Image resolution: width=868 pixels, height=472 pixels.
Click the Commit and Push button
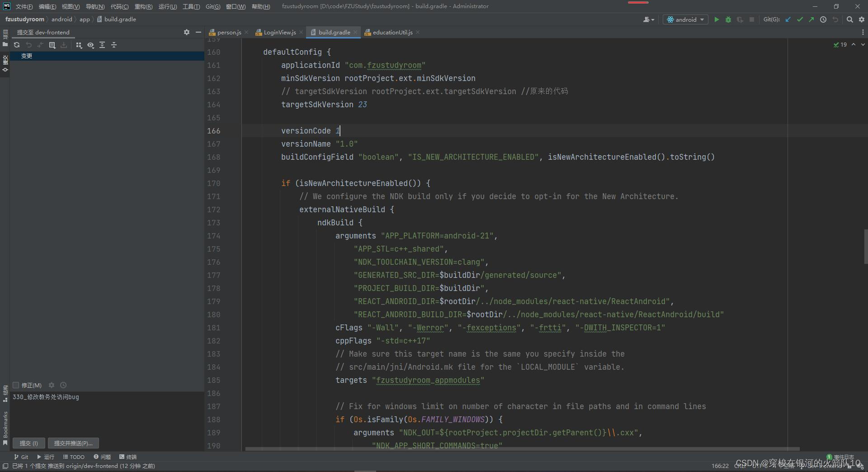pyautogui.click(x=73, y=443)
